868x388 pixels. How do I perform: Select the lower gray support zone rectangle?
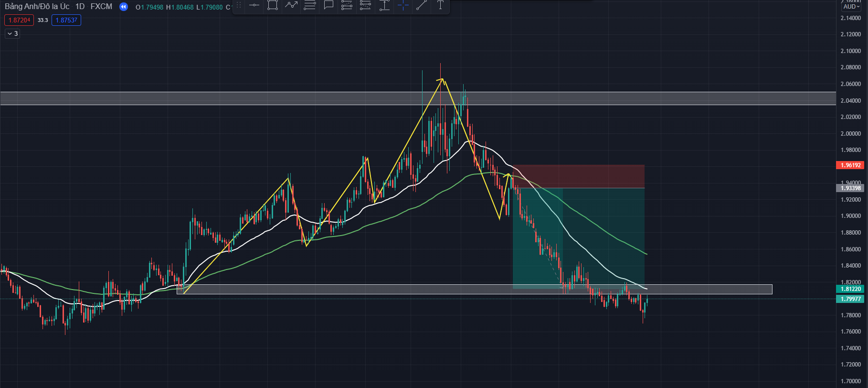click(474, 289)
